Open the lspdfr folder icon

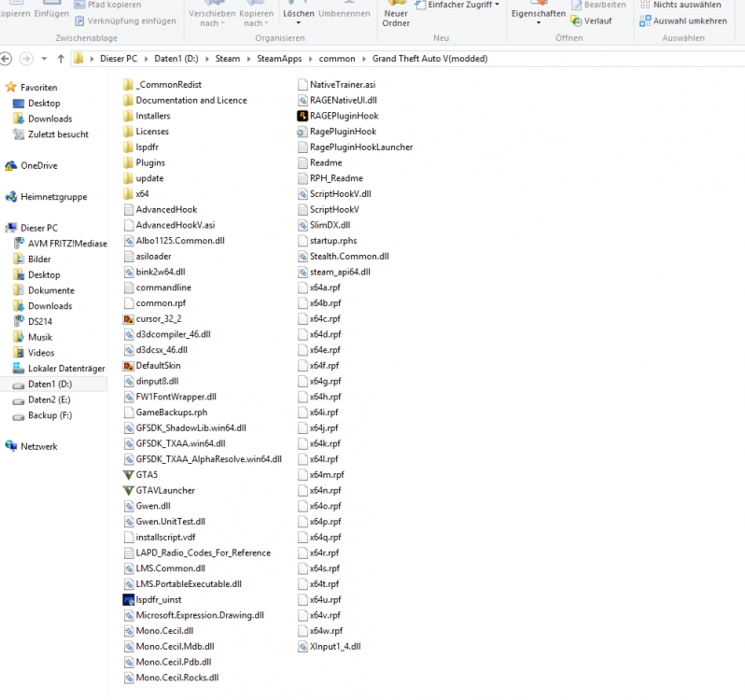128,147
